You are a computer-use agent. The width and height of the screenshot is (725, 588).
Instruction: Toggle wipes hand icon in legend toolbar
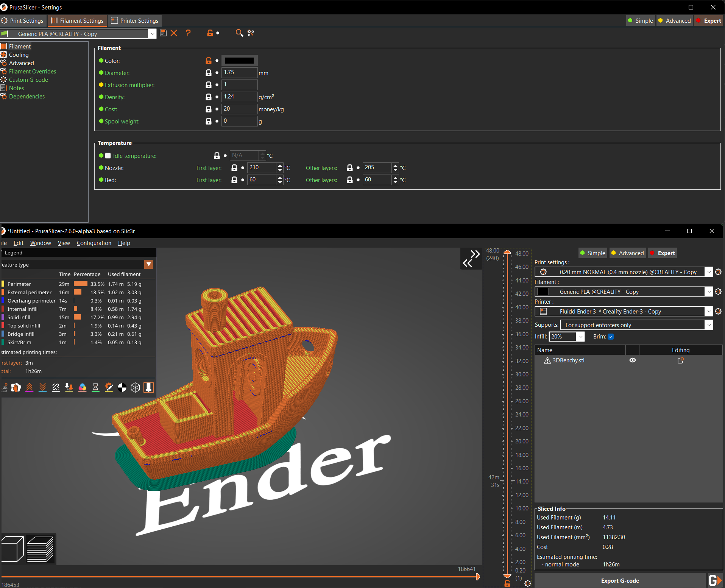point(16,387)
